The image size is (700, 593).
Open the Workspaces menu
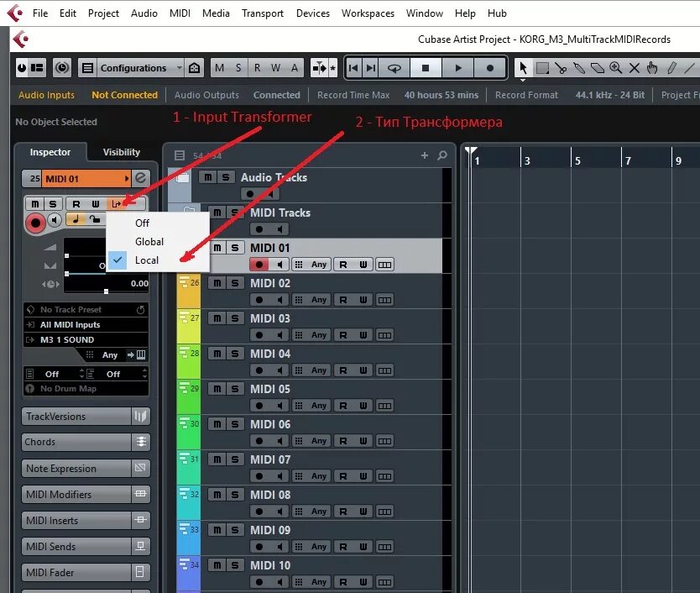pyautogui.click(x=368, y=13)
